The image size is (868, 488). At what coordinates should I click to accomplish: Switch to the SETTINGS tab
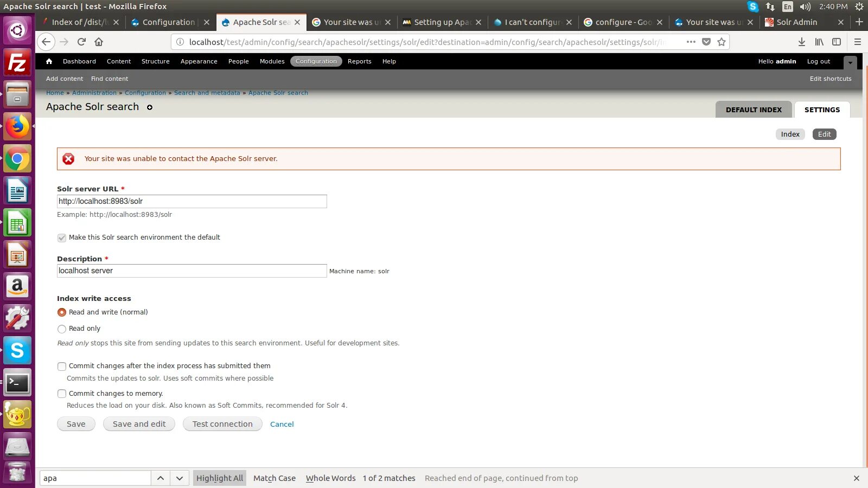(x=822, y=110)
